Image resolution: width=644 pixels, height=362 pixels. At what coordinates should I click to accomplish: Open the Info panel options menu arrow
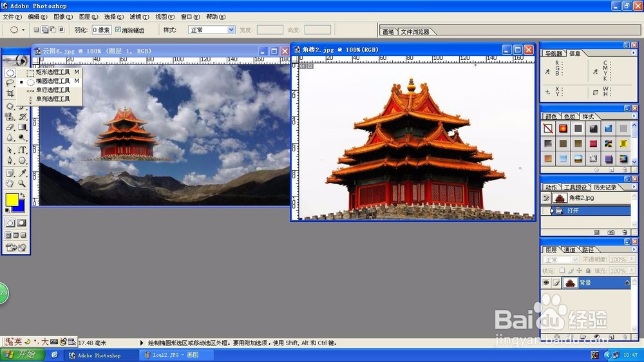click(x=633, y=53)
